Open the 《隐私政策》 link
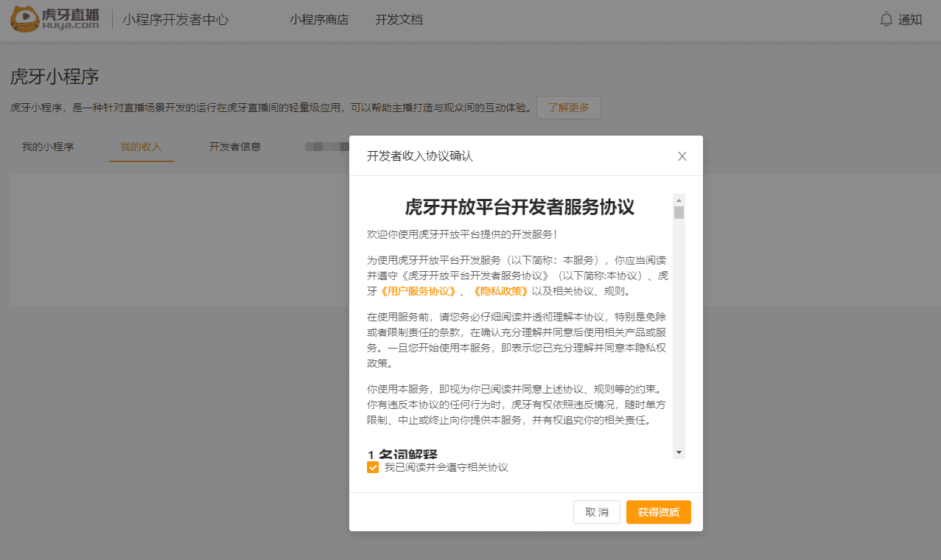The image size is (941, 560). [500, 291]
